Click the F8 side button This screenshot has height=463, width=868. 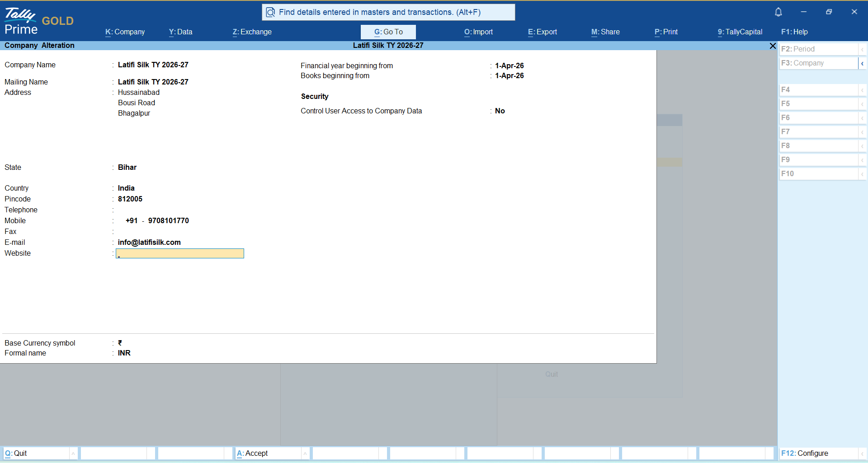point(819,146)
